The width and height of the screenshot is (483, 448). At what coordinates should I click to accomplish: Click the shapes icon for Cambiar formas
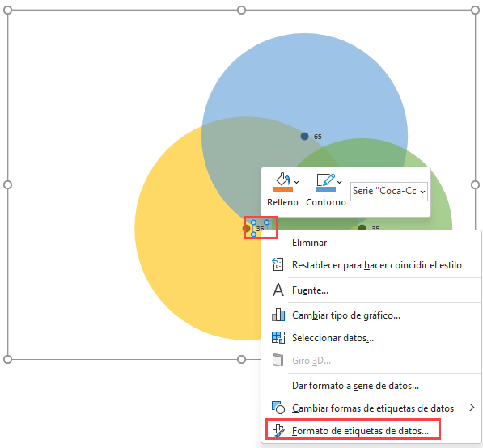[x=278, y=408]
